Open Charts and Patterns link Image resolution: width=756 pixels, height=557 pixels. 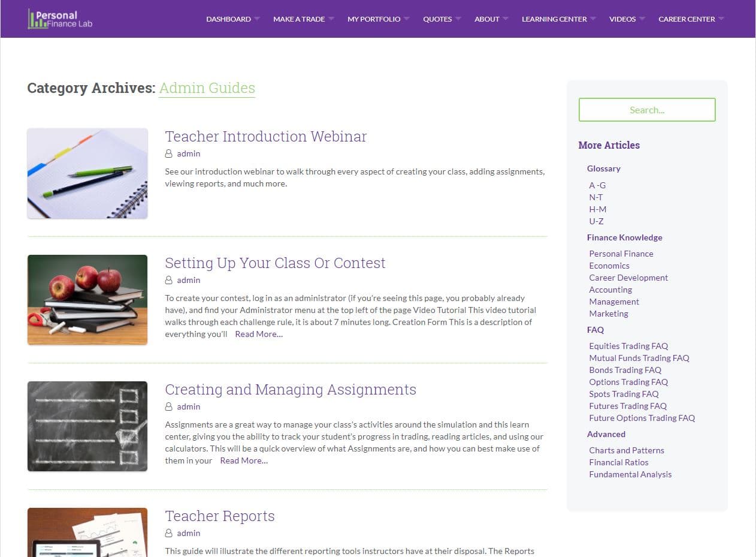[x=627, y=450]
